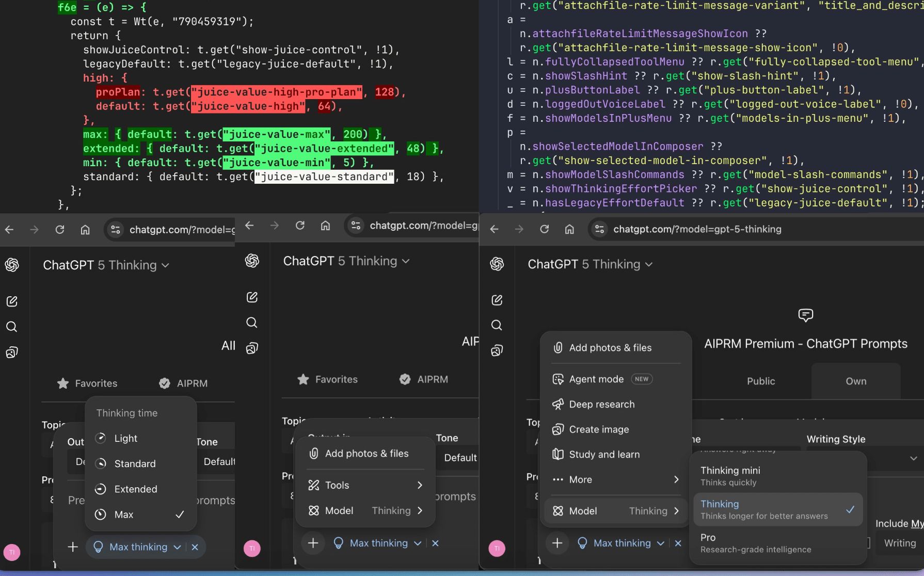The height and width of the screenshot is (576, 924).
Task: Choose Thinking mini model
Action: pyautogui.click(x=778, y=476)
